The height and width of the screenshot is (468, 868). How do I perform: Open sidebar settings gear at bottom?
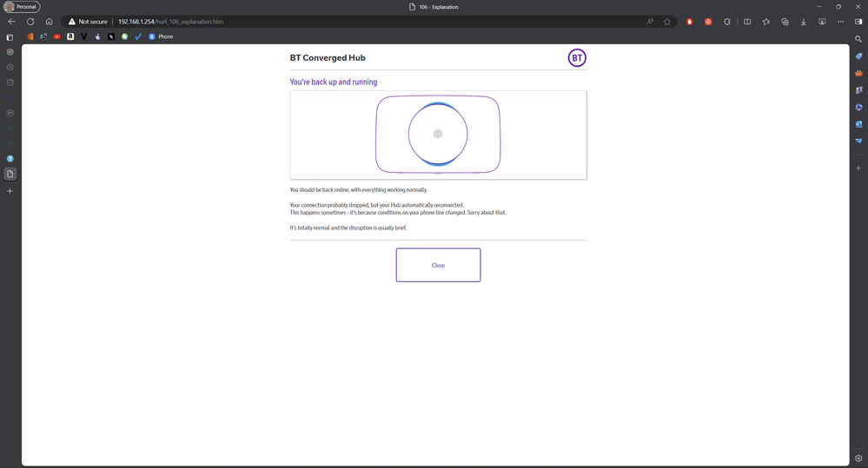point(858,458)
